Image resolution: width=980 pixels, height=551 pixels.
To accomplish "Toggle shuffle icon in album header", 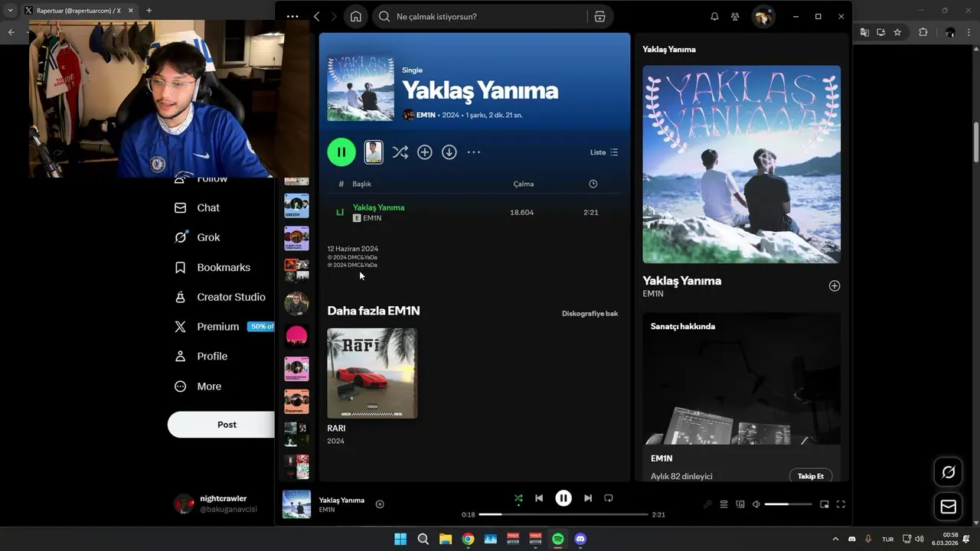I will tap(400, 152).
